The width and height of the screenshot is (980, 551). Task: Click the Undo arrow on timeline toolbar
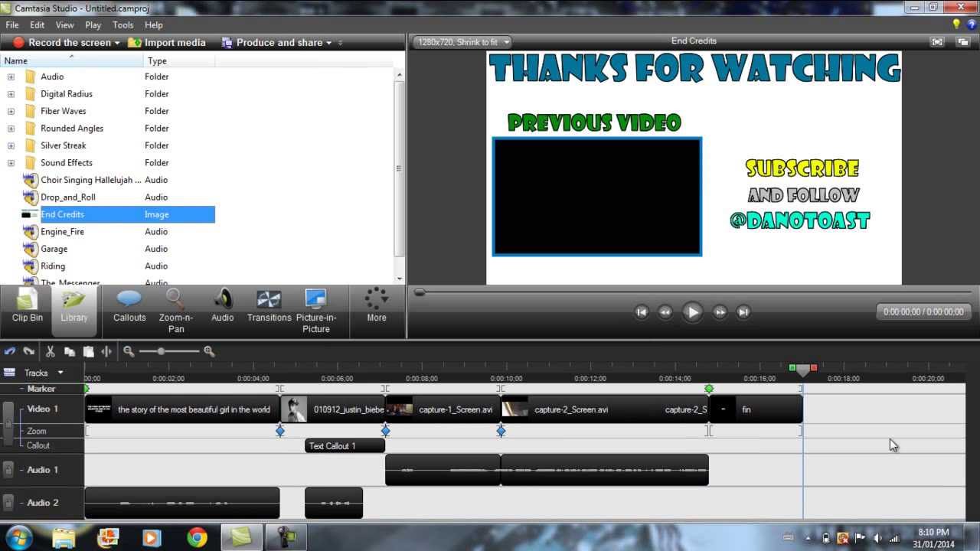point(10,351)
